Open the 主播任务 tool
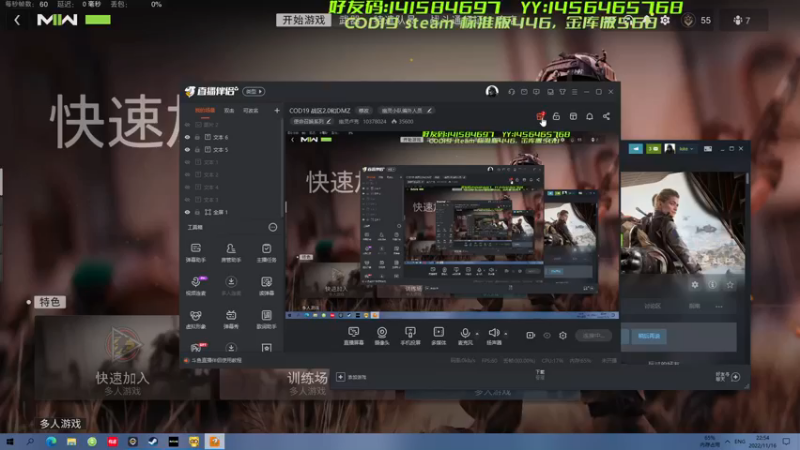The width and height of the screenshot is (800, 450). 266,253
